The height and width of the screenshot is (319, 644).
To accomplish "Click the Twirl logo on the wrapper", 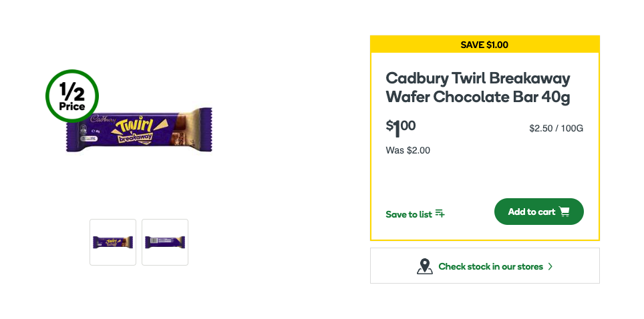I will (136, 125).
